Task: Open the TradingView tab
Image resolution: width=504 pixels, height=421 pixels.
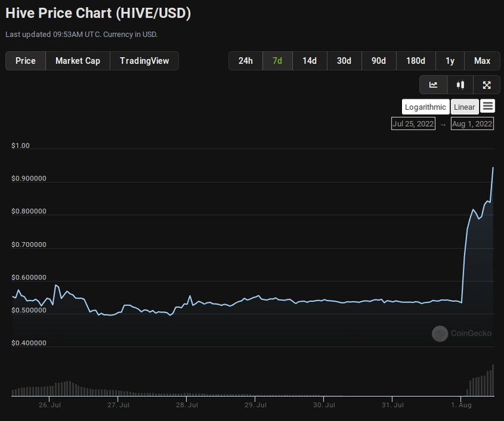Action: pyautogui.click(x=144, y=61)
